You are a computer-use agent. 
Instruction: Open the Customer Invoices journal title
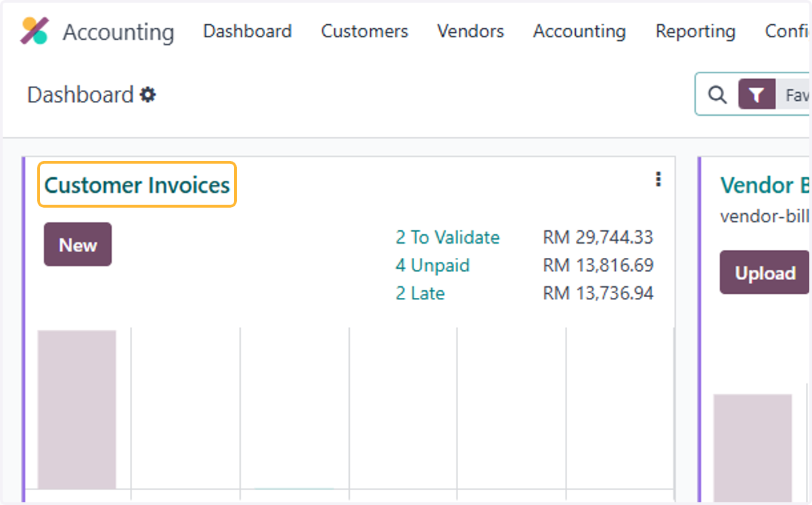(x=137, y=185)
